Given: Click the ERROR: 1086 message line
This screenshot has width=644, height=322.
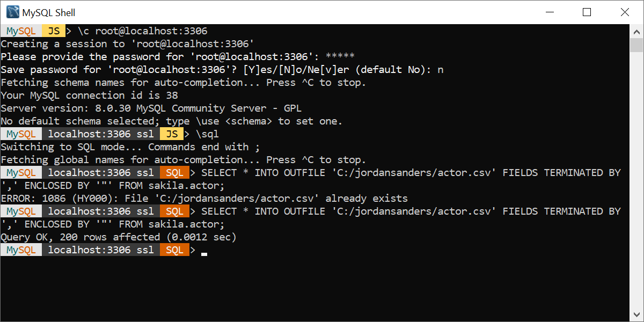Looking at the screenshot, I should click(x=204, y=199).
